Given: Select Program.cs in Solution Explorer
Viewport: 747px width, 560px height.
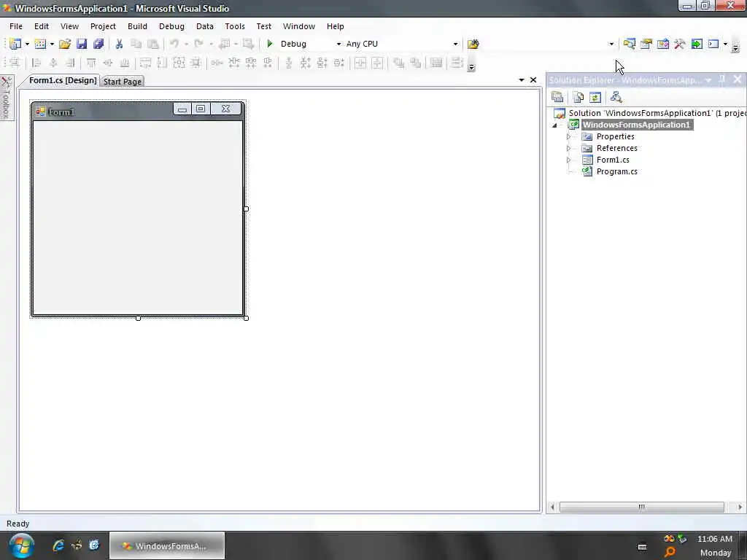Looking at the screenshot, I should point(616,171).
